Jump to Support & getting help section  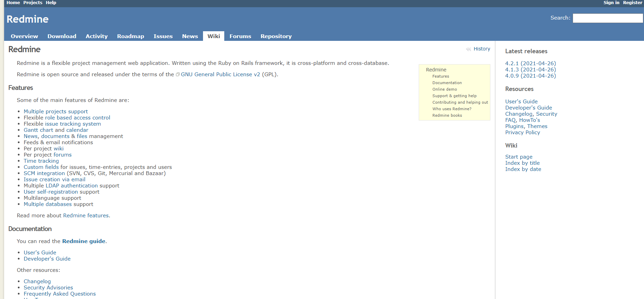454,96
